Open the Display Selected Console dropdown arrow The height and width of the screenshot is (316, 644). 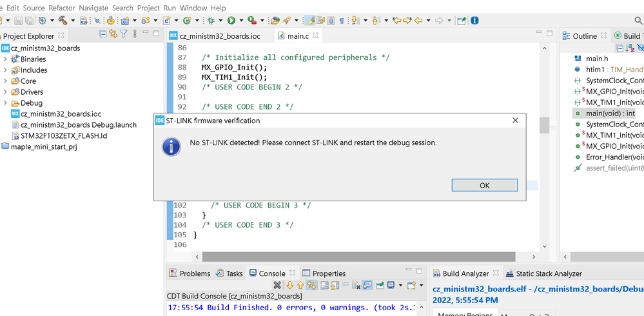pyautogui.click(x=400, y=285)
